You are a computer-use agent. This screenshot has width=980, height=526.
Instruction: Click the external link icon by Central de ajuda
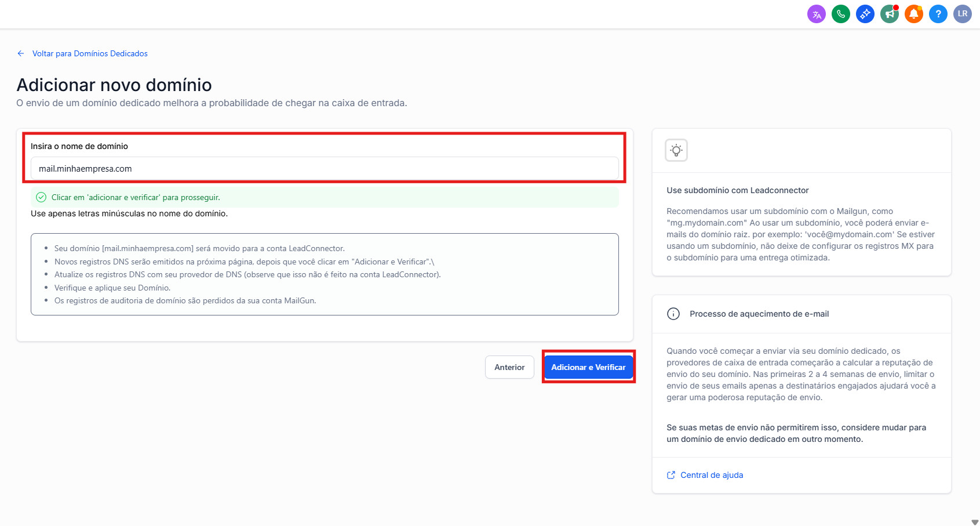[x=671, y=475]
